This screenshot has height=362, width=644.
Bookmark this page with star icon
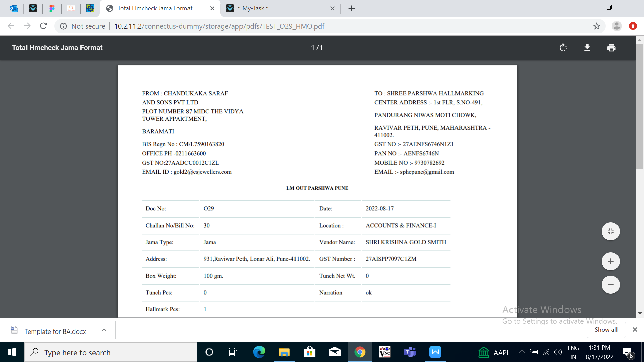pos(596,26)
